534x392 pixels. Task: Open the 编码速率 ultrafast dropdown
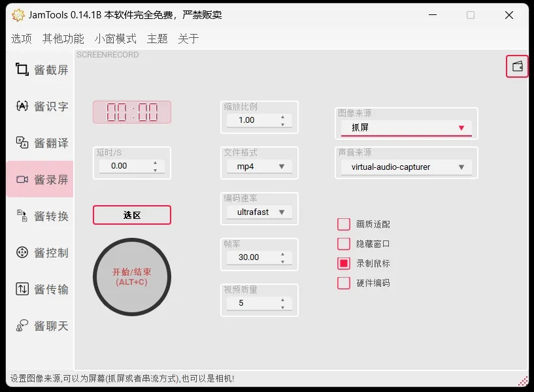coord(259,212)
